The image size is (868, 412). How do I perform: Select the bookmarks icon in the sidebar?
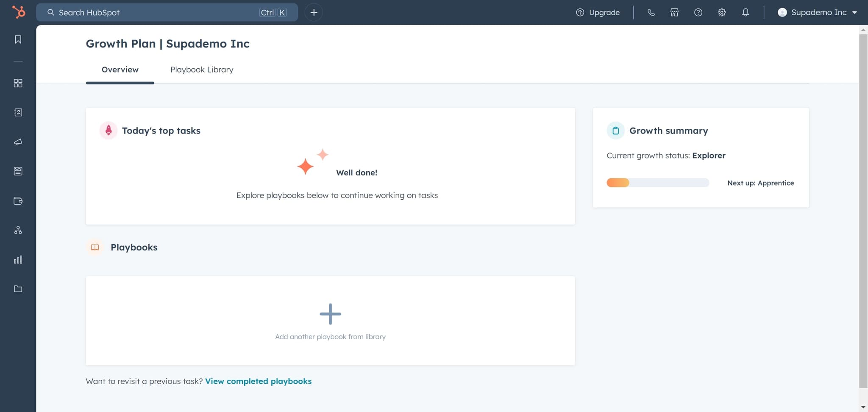18,39
